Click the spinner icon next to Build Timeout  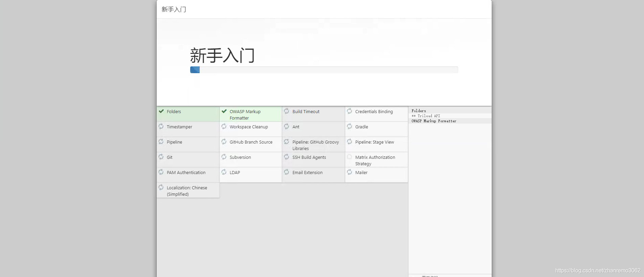tap(287, 111)
